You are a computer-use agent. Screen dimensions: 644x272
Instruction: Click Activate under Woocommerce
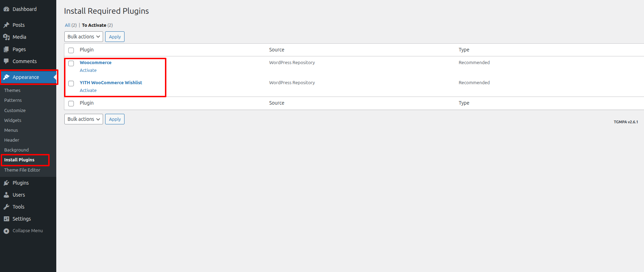[88, 70]
